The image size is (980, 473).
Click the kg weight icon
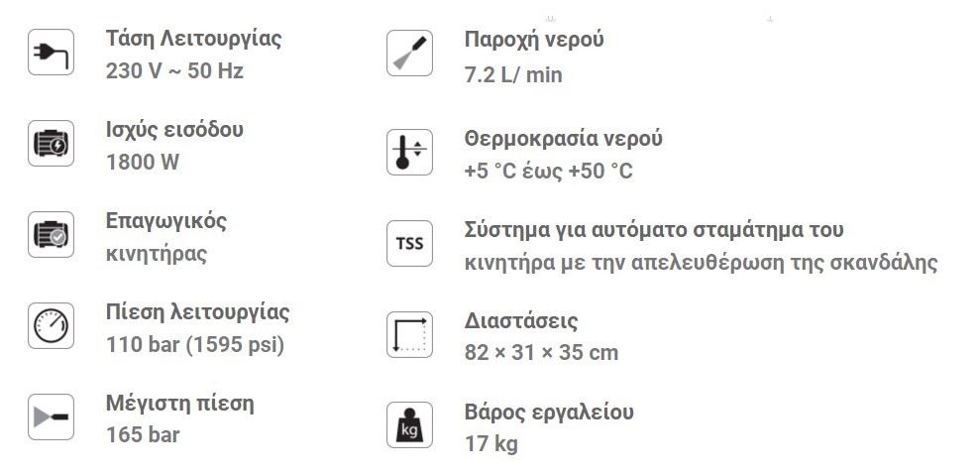pyautogui.click(x=408, y=425)
